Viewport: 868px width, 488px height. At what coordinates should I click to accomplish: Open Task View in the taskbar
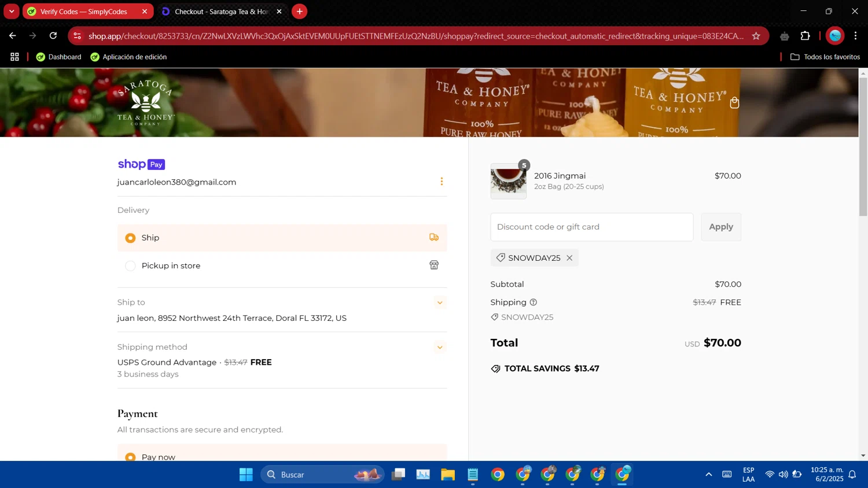398,475
